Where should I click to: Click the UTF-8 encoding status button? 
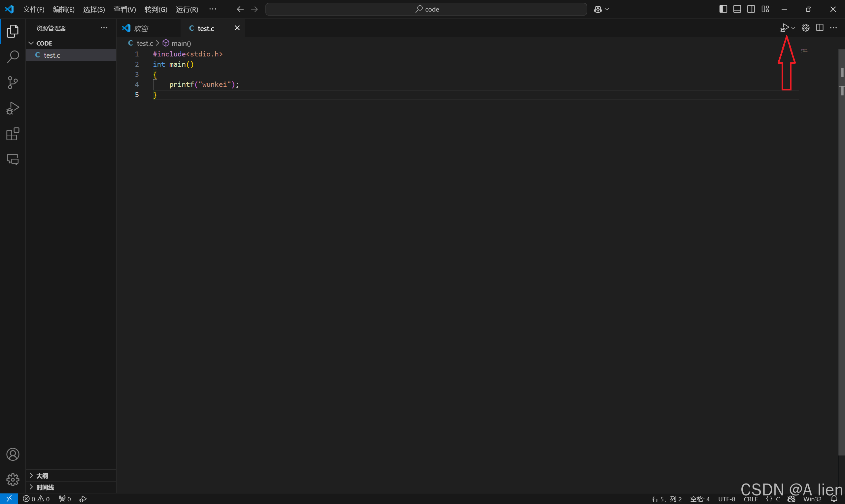726,499
